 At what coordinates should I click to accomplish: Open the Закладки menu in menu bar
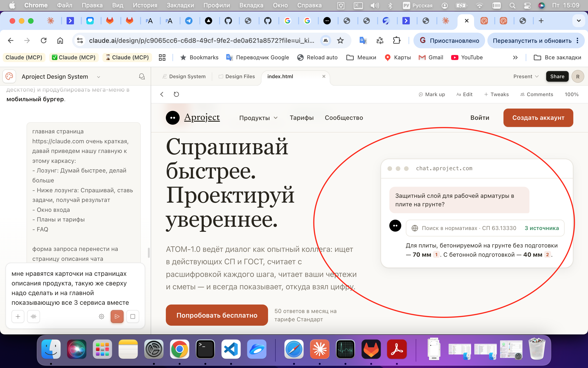[x=180, y=5]
